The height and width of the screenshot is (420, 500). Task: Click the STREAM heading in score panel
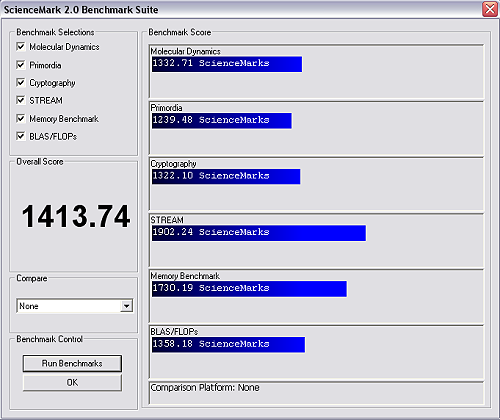167,220
